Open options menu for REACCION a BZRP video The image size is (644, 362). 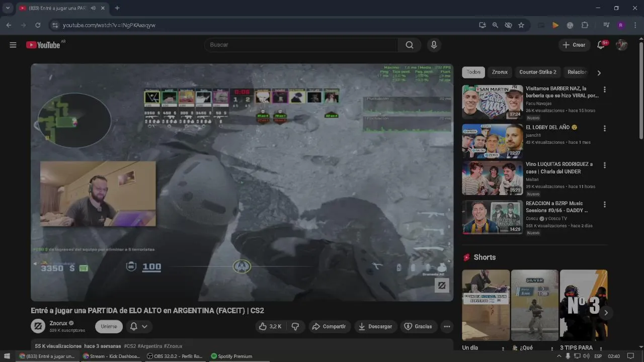604,205
